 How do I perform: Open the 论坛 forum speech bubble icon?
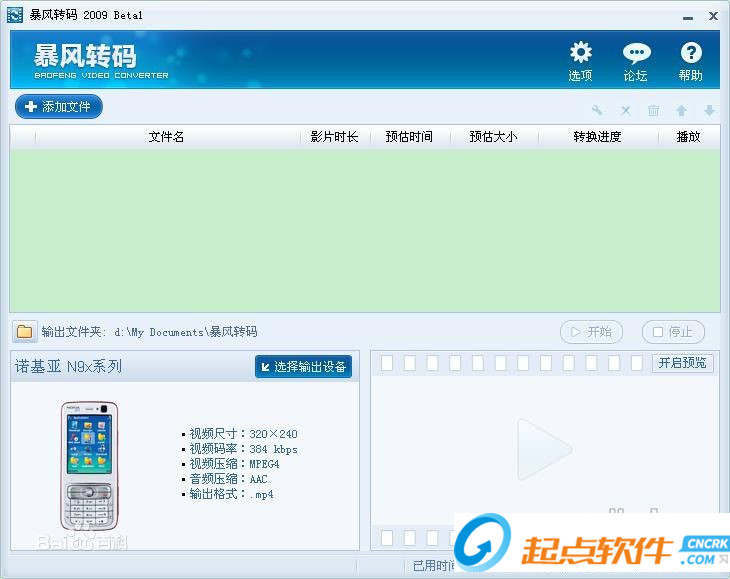point(636,61)
